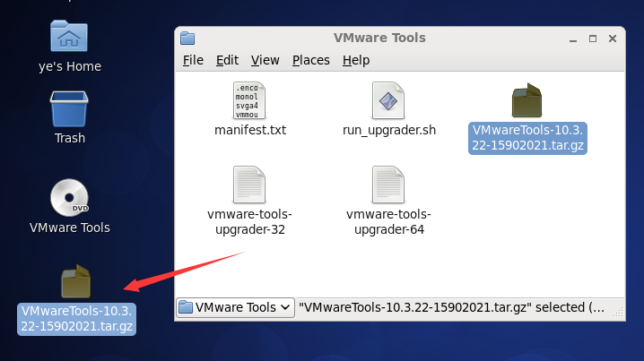Click the status bar selection text
This screenshot has height=361, width=644.
(x=451, y=307)
